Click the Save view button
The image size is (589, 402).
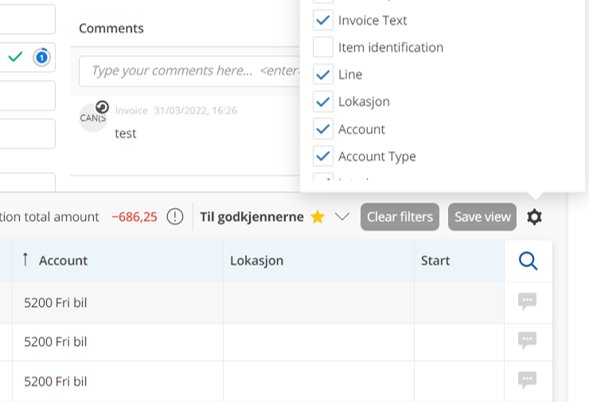click(482, 217)
